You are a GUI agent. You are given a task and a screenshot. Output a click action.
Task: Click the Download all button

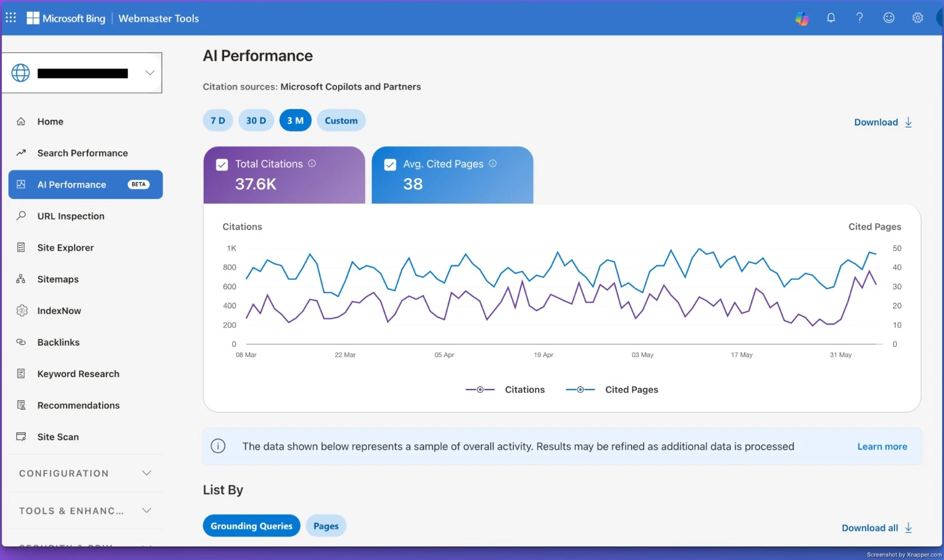coord(877,528)
